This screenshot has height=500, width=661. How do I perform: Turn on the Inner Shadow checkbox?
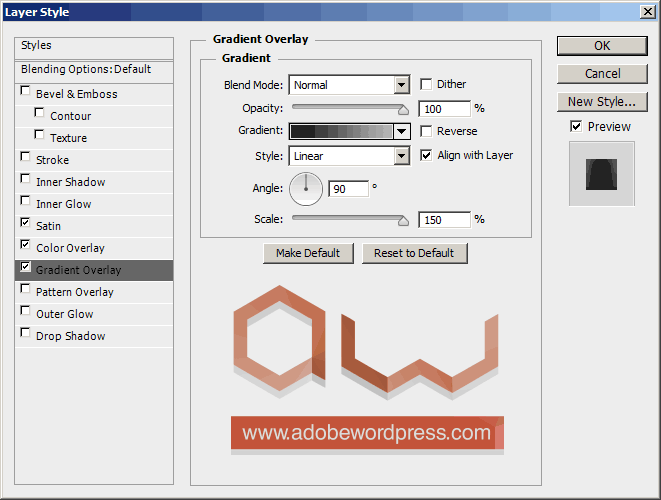click(x=25, y=178)
